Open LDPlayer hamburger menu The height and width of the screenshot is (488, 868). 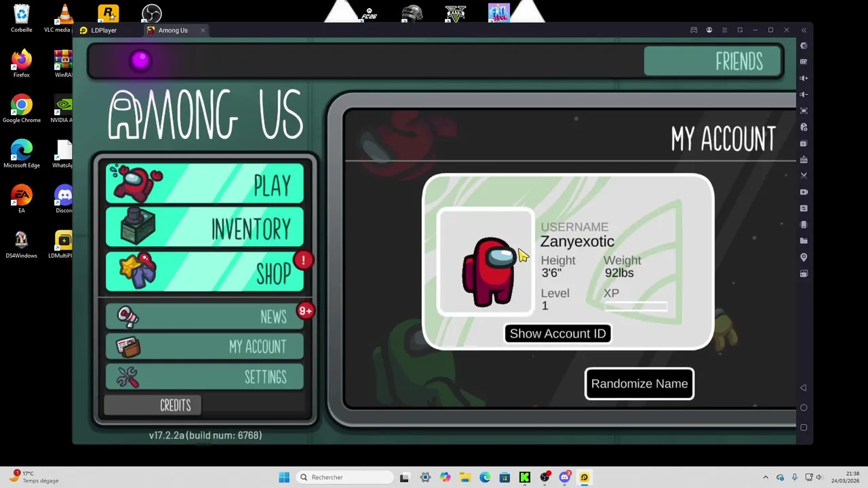724,30
